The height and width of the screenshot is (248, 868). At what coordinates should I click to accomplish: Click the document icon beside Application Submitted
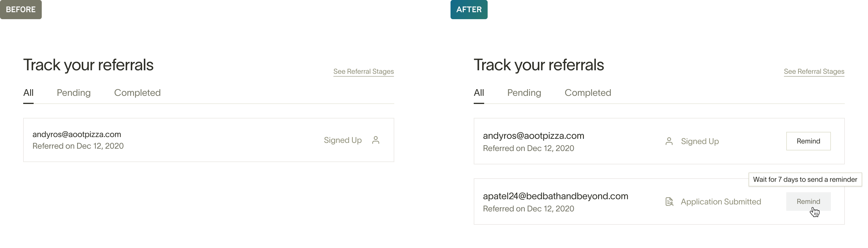[669, 202]
